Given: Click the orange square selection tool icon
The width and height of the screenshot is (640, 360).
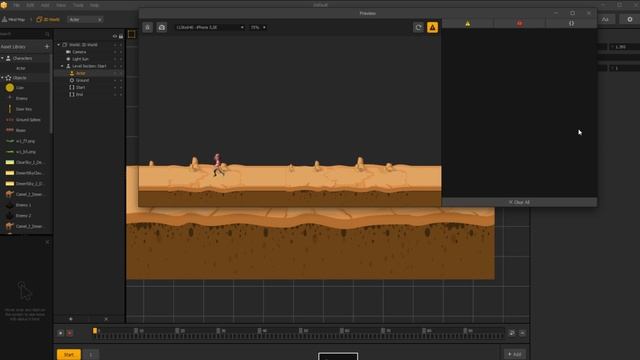Looking at the screenshot, I should pyautogui.click(x=131, y=35).
